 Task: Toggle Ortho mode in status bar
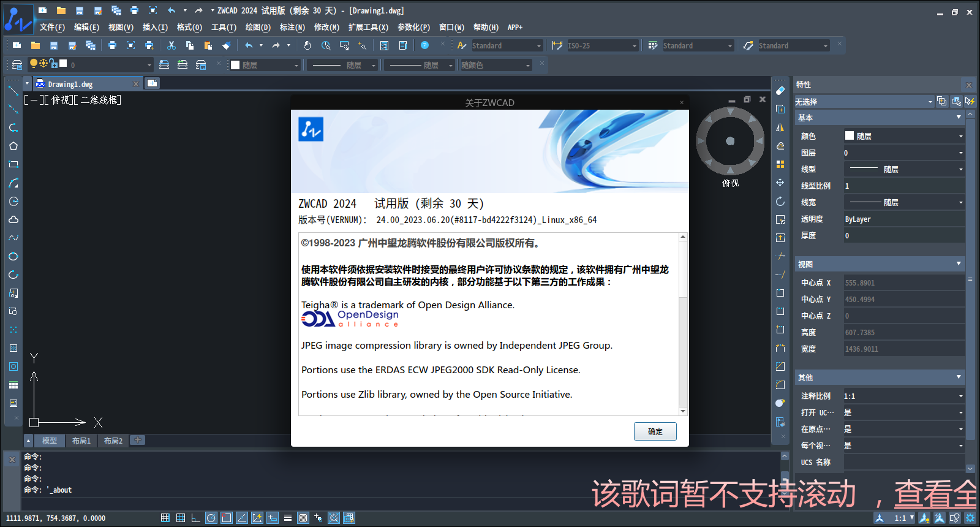pos(195,518)
